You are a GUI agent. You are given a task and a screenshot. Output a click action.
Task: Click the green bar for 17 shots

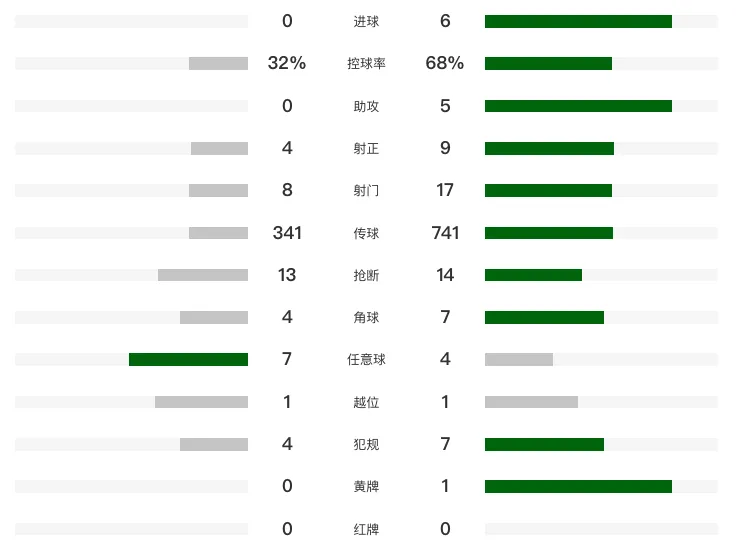pos(548,190)
